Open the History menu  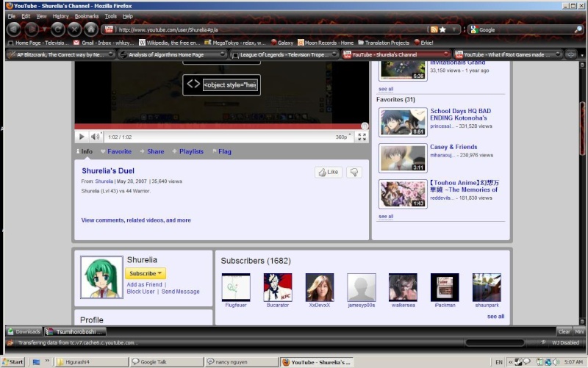coord(61,16)
